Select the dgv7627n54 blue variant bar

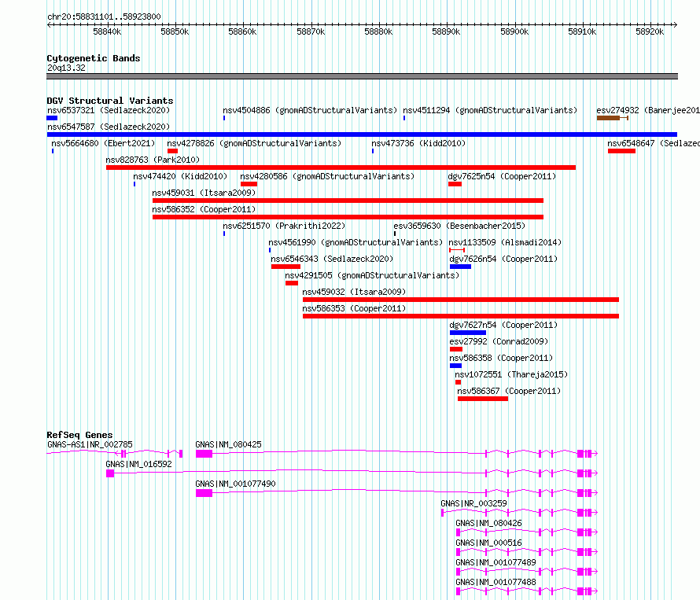(468, 333)
